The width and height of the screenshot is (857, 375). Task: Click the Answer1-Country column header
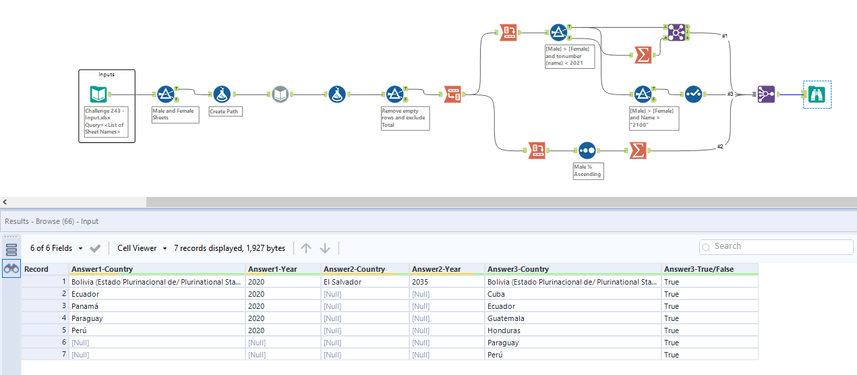[x=157, y=269]
